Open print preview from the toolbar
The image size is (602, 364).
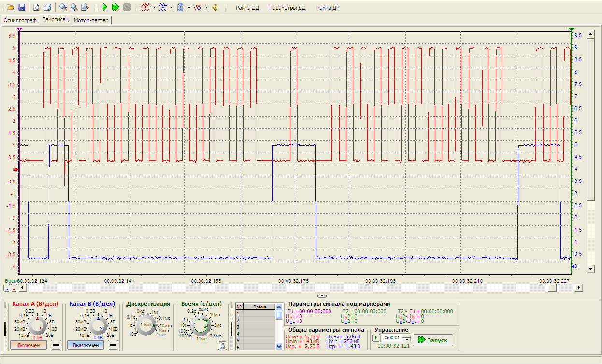[37, 7]
